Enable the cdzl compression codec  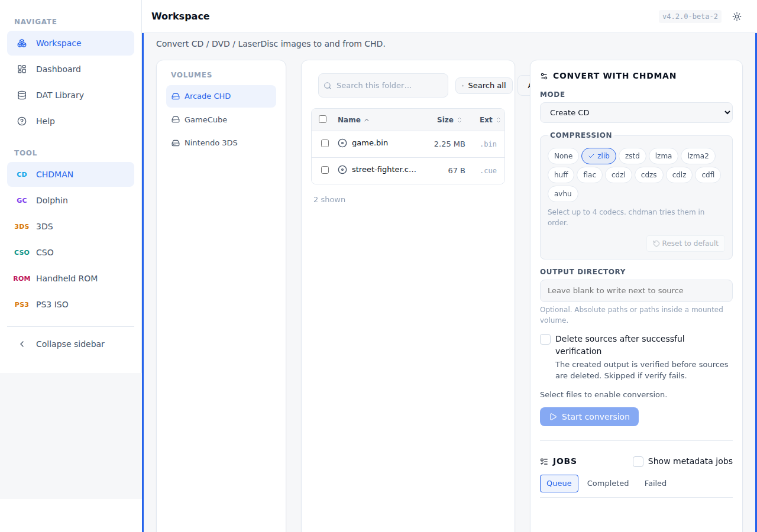pos(619,175)
